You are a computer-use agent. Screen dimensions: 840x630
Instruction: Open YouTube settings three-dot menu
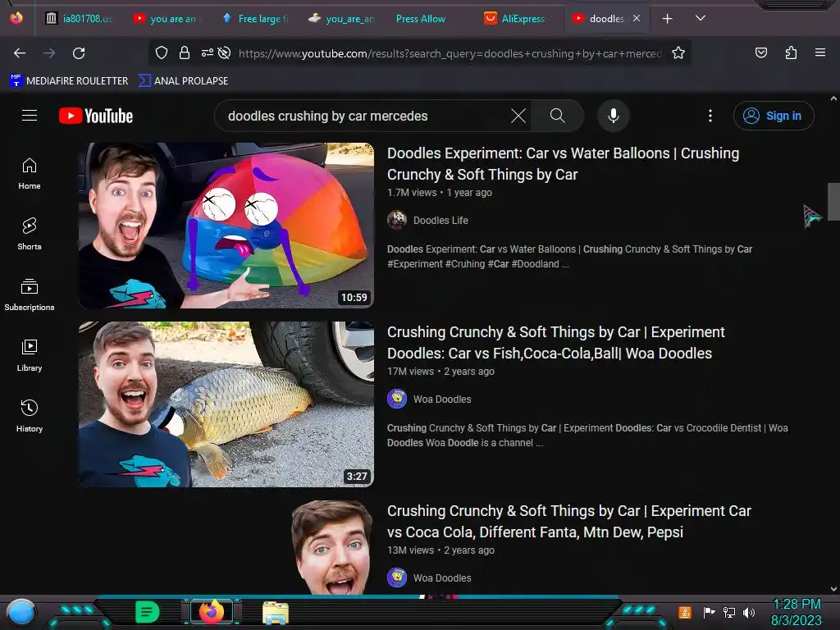[710, 116]
